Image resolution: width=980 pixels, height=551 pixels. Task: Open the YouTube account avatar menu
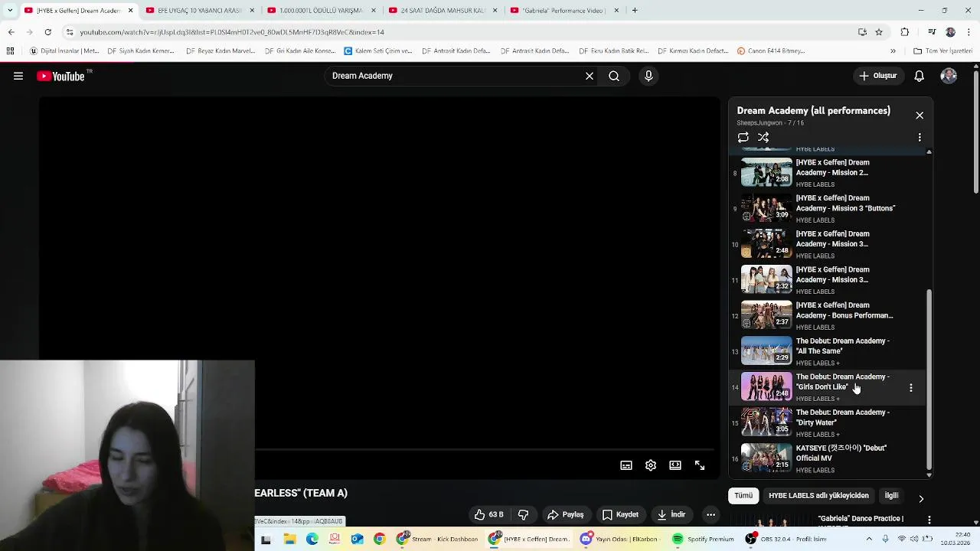[x=949, y=76]
